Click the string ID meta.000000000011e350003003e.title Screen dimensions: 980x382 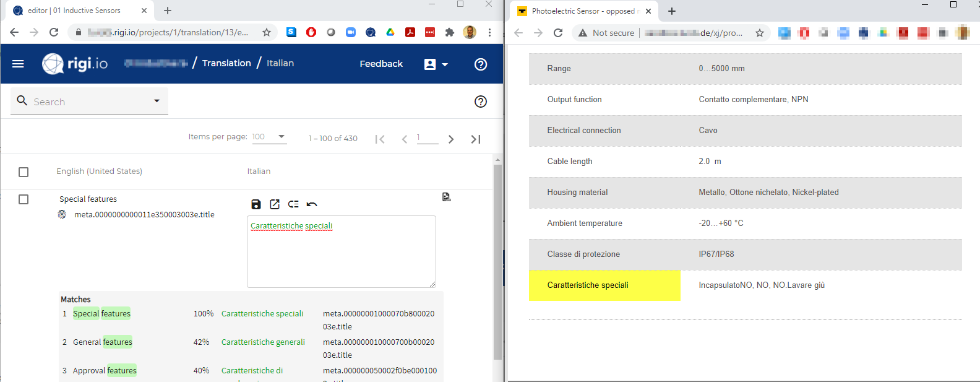(x=144, y=215)
